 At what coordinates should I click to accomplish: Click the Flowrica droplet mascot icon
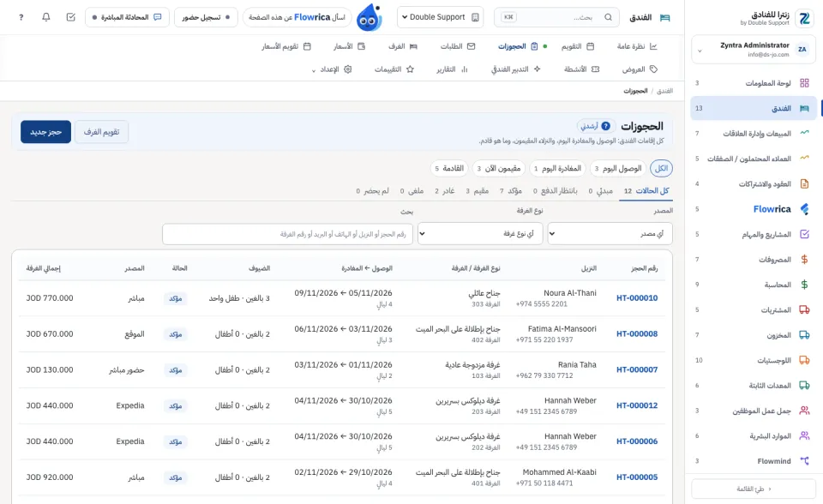coord(369,17)
